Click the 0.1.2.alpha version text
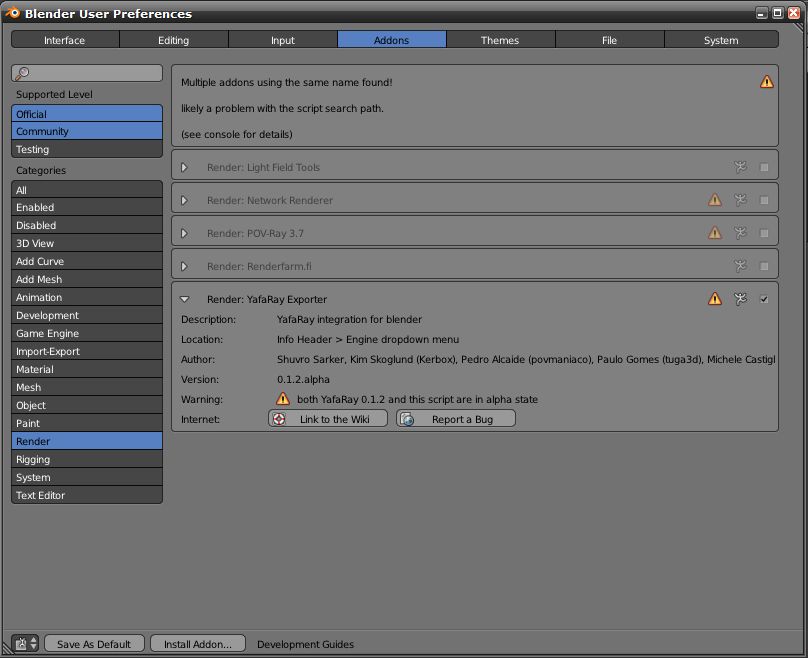Screen dimensions: 808x658 coord(303,379)
